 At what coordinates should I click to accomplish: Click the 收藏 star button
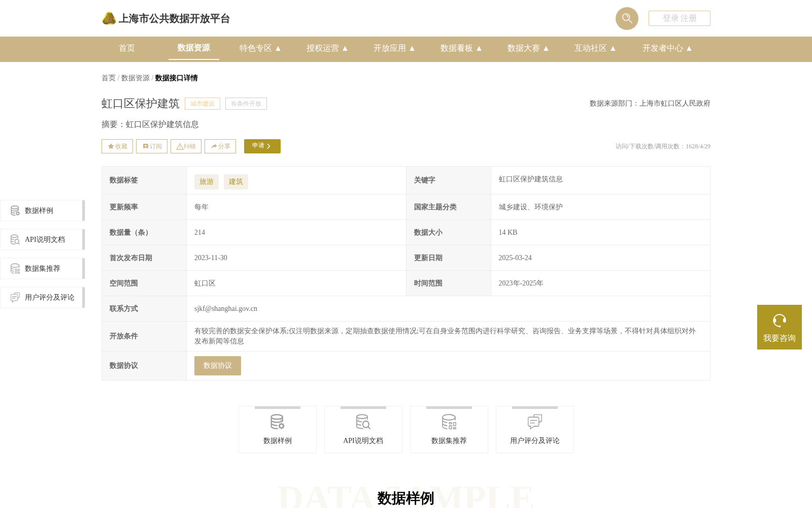coord(117,146)
